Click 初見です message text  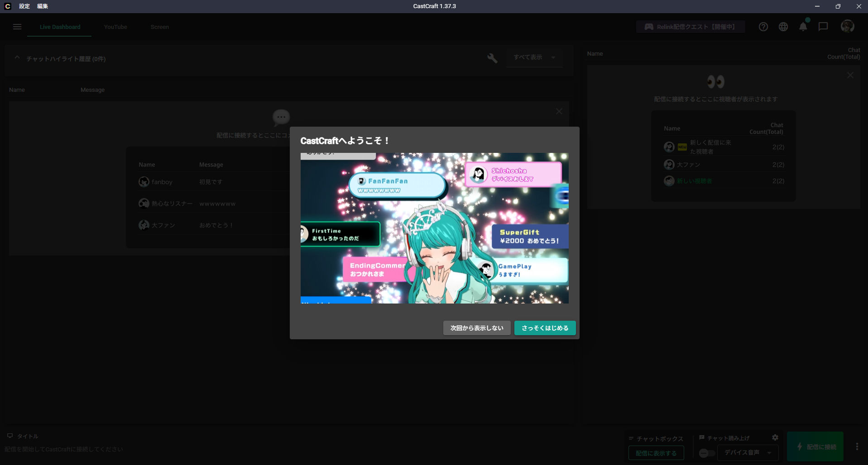pos(211,182)
